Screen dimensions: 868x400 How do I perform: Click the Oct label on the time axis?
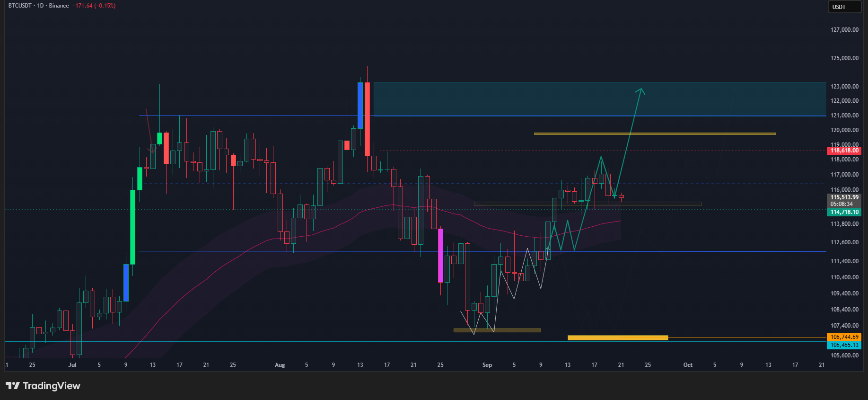688,365
